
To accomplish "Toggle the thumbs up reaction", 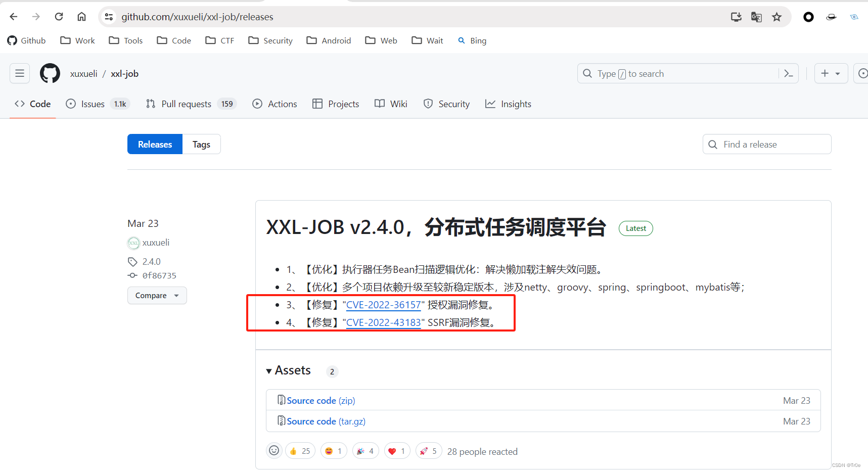I will click(300, 451).
